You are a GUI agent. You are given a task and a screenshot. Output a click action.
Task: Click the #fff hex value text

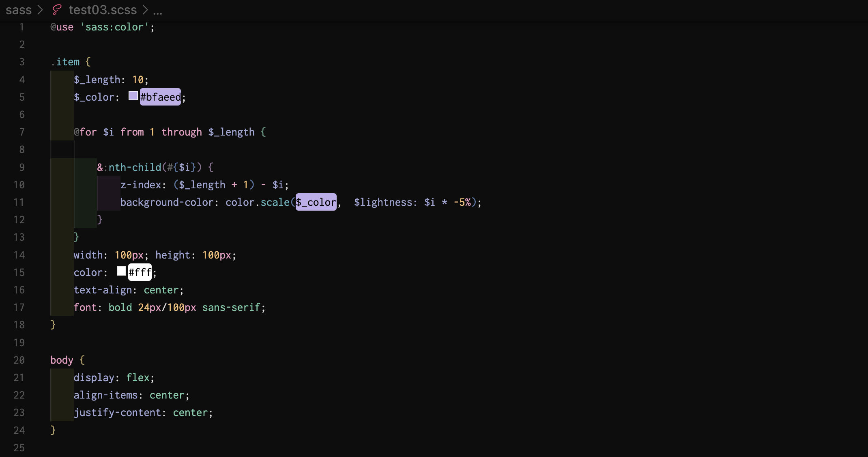140,272
